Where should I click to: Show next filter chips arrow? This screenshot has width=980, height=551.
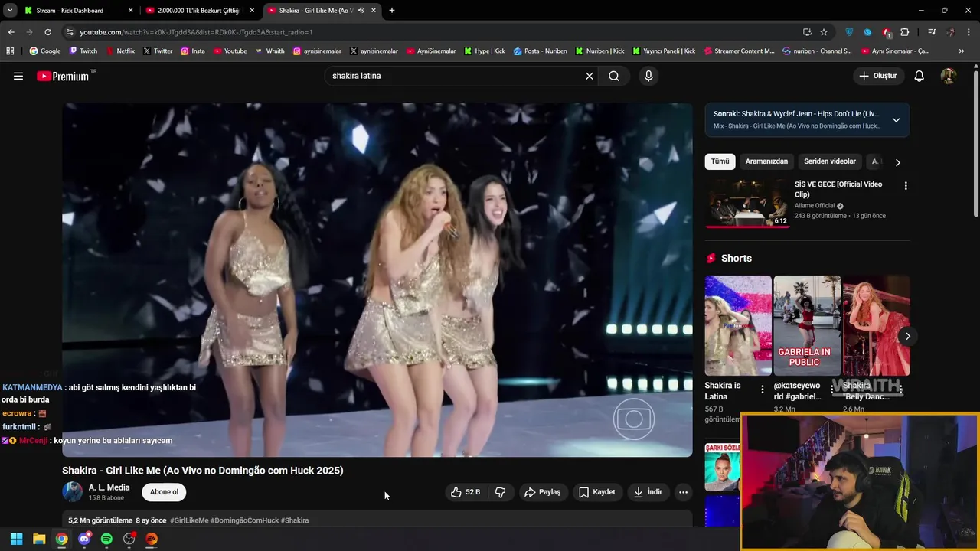[x=898, y=162]
